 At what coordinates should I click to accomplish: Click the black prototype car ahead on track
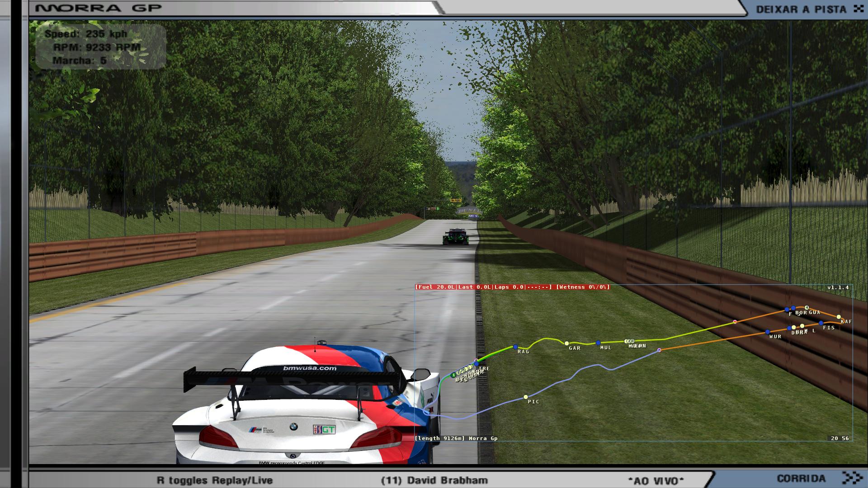pos(455,236)
